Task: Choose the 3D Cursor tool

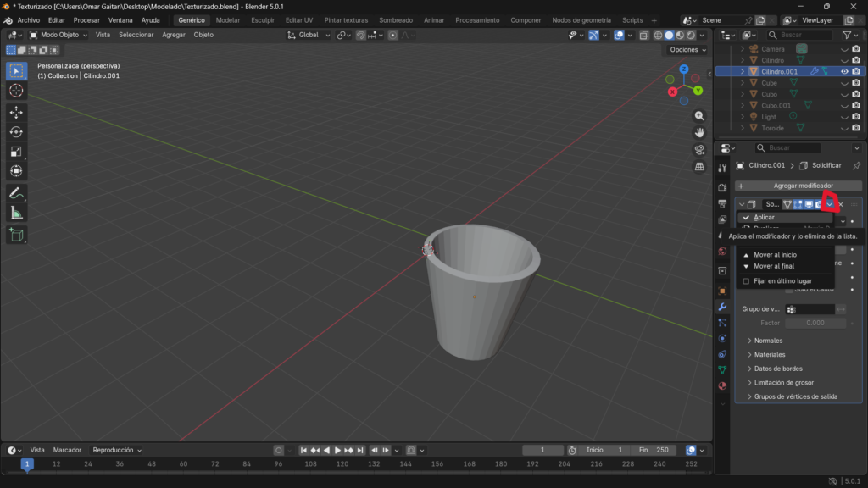Action: pos(16,91)
